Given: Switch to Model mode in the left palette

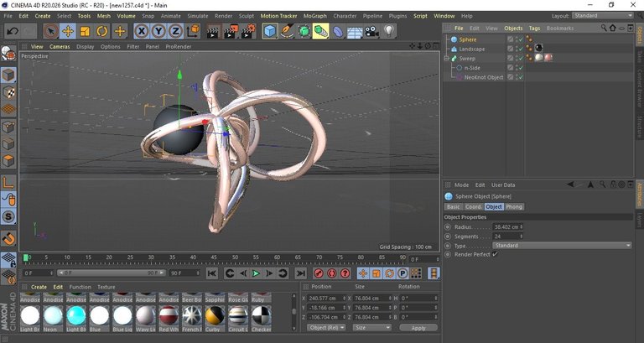Looking at the screenshot, I should [8, 75].
